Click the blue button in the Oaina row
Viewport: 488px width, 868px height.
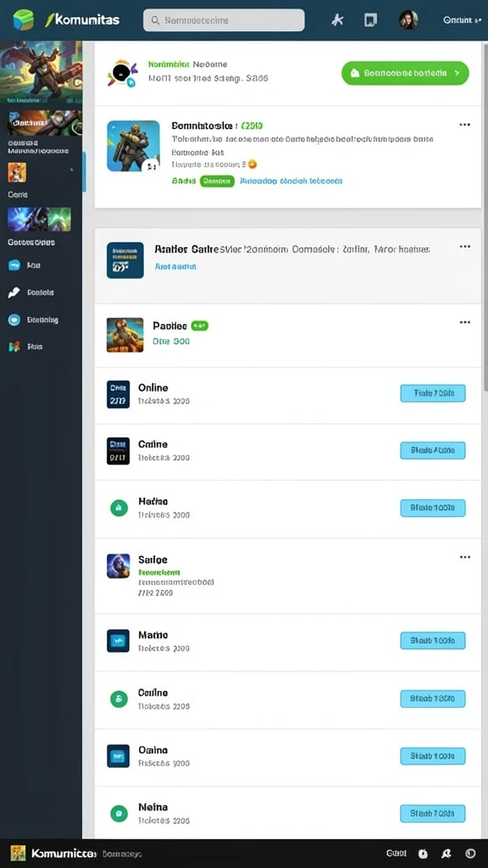(433, 755)
